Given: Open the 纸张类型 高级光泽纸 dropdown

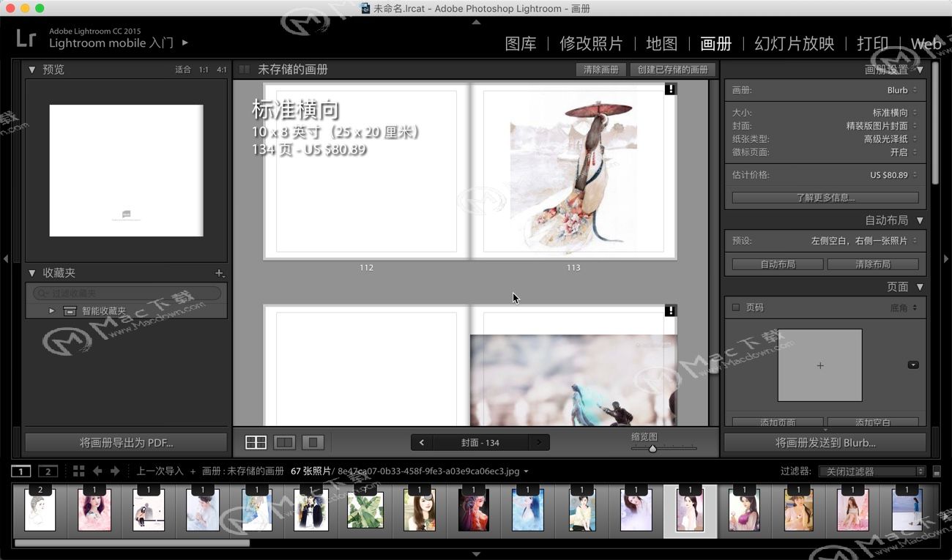Looking at the screenshot, I should (x=890, y=139).
